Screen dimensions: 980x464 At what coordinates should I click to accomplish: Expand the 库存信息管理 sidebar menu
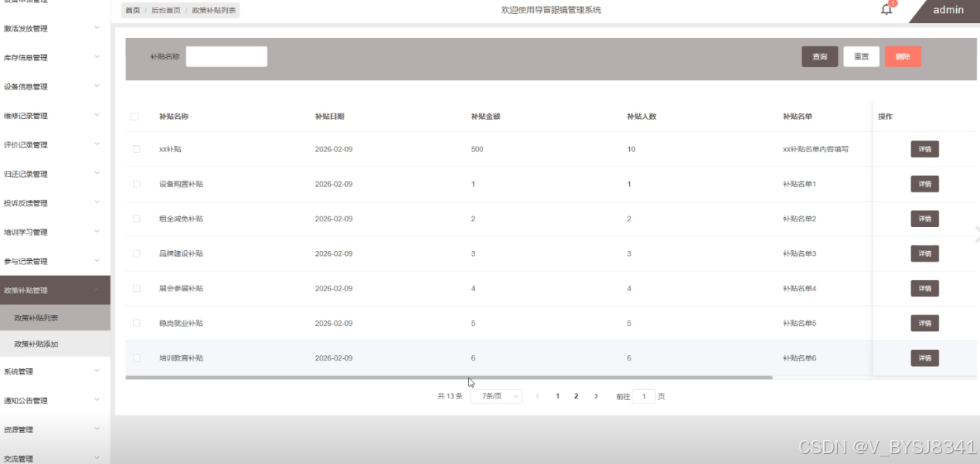[55, 58]
